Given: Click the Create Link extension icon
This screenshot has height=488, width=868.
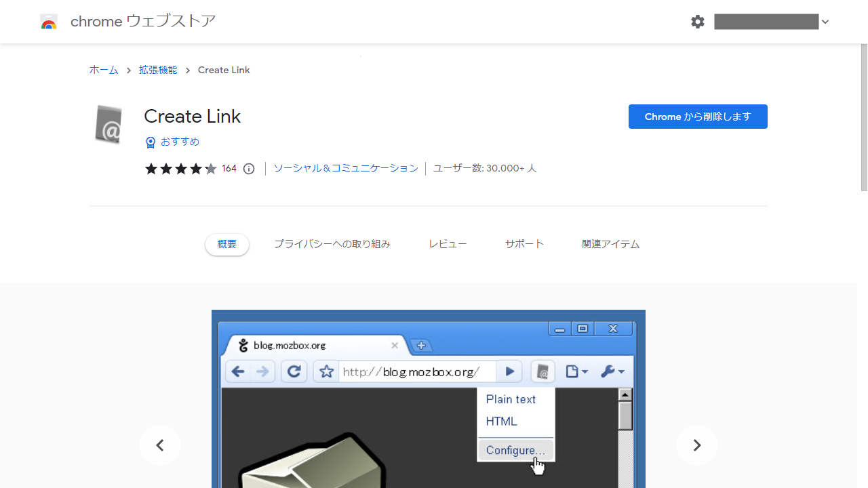Looking at the screenshot, I should (108, 125).
